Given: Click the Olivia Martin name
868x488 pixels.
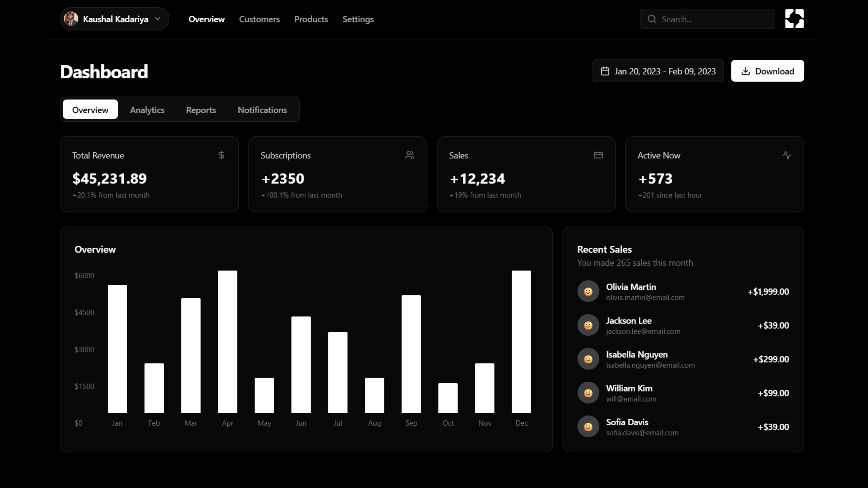Looking at the screenshot, I should (x=631, y=287).
